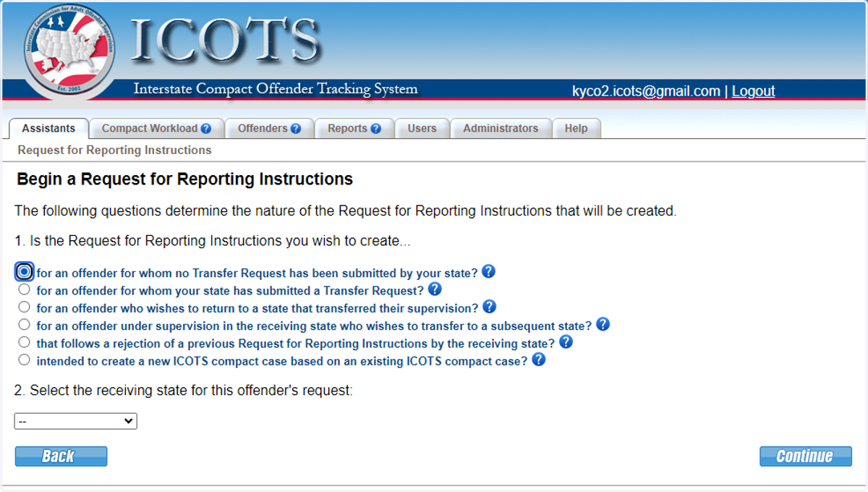Pick 'follows a rejection of a previous Request' radio
Screen dimensions: 868x492
[25, 342]
